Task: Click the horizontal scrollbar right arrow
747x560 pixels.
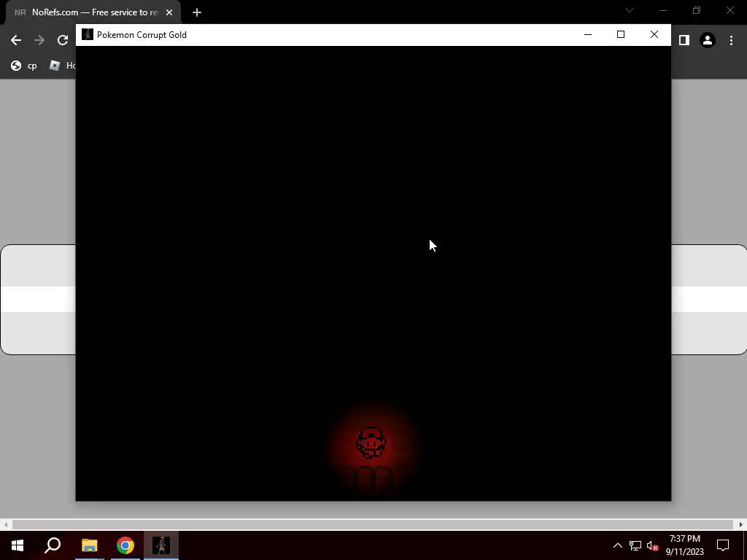Action: point(741,524)
